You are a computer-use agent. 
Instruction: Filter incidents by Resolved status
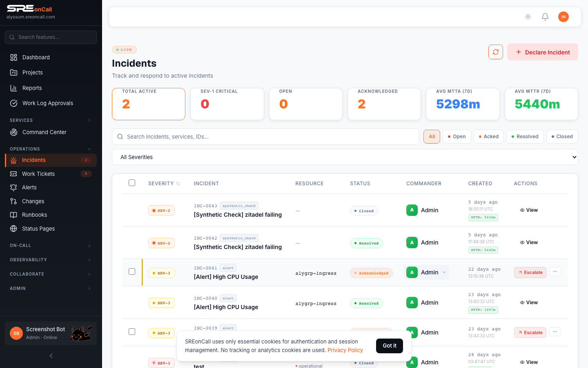coord(525,137)
